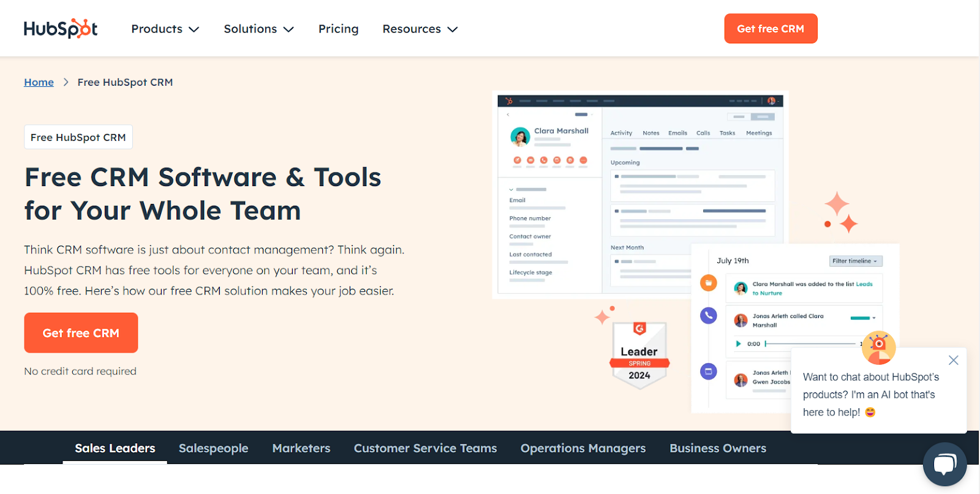Screen dimensions: 980x494
Task: Click the purple calendar icon in timeline
Action: [708, 371]
